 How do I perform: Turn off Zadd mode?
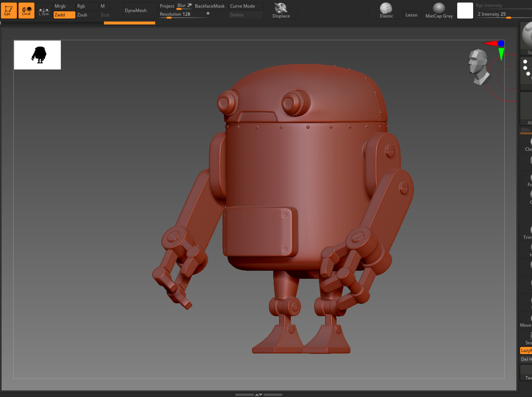pyautogui.click(x=64, y=15)
